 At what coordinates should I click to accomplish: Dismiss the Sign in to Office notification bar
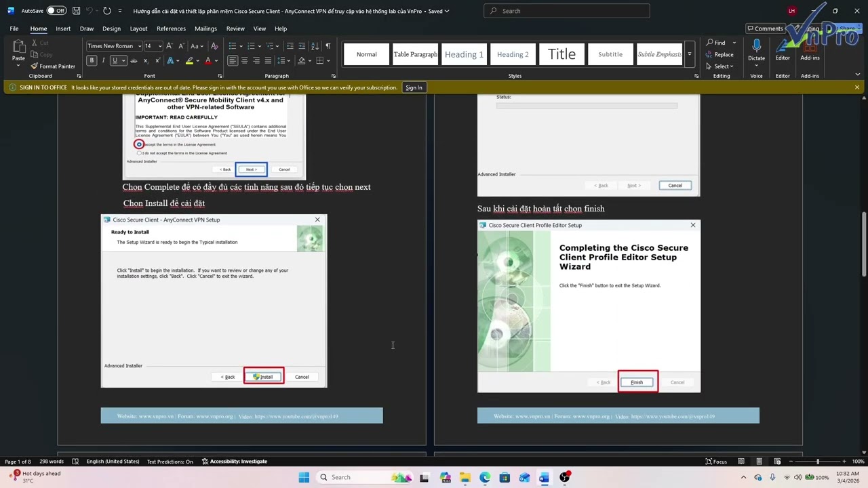(x=857, y=87)
